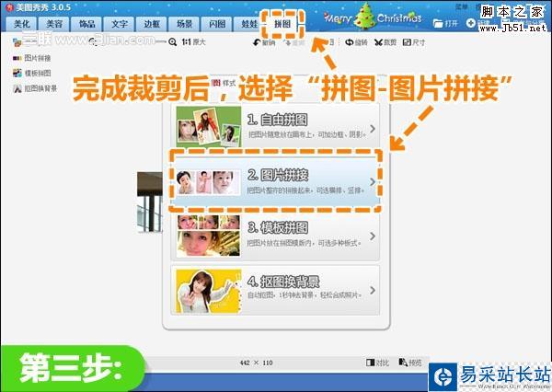Click the 旋转 rotate tool
552x392 pixels.
coord(356,42)
